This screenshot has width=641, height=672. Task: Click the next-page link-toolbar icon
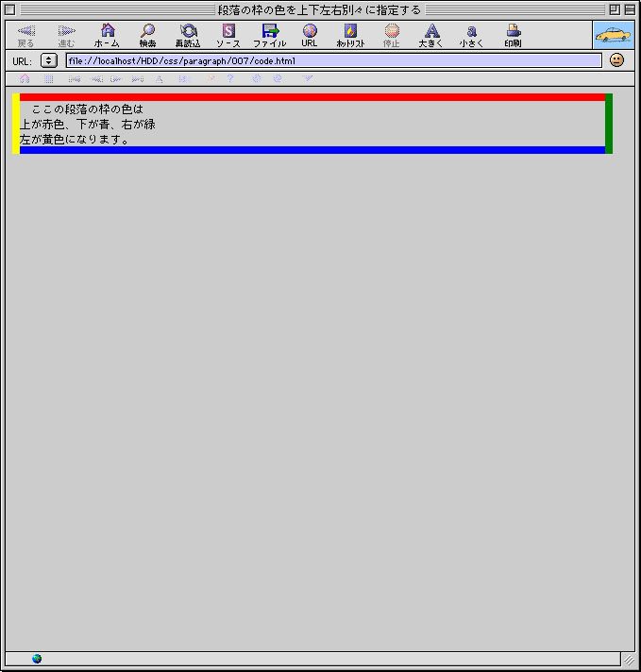pyautogui.click(x=116, y=79)
